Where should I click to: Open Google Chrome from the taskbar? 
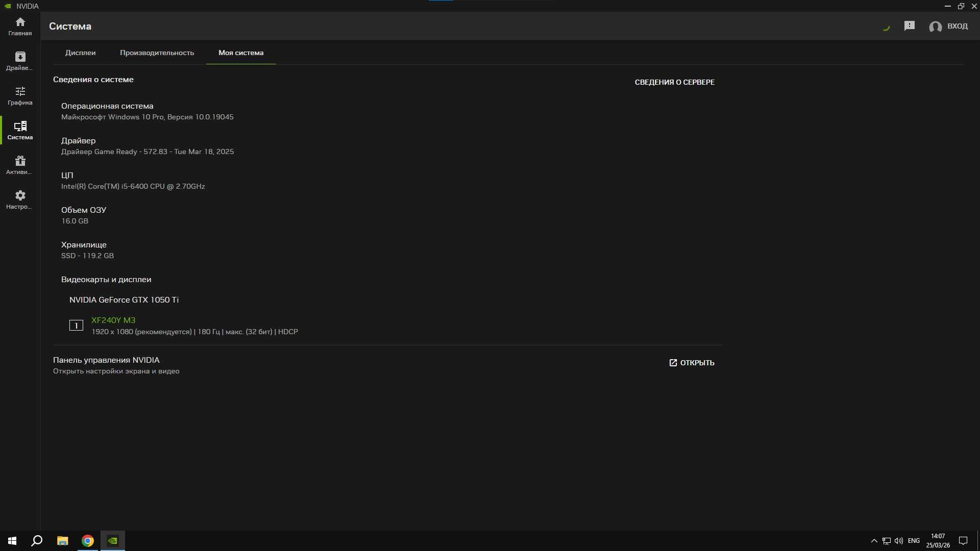pos(88,541)
